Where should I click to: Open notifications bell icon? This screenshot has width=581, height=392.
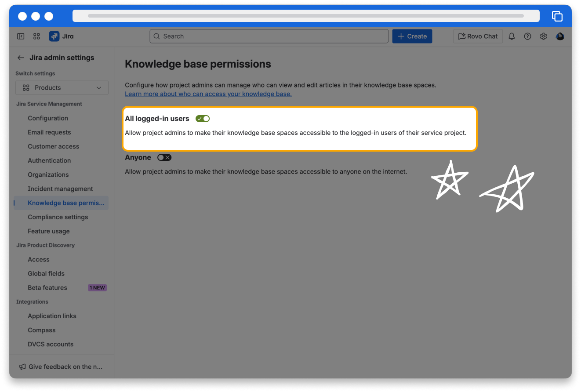(512, 36)
